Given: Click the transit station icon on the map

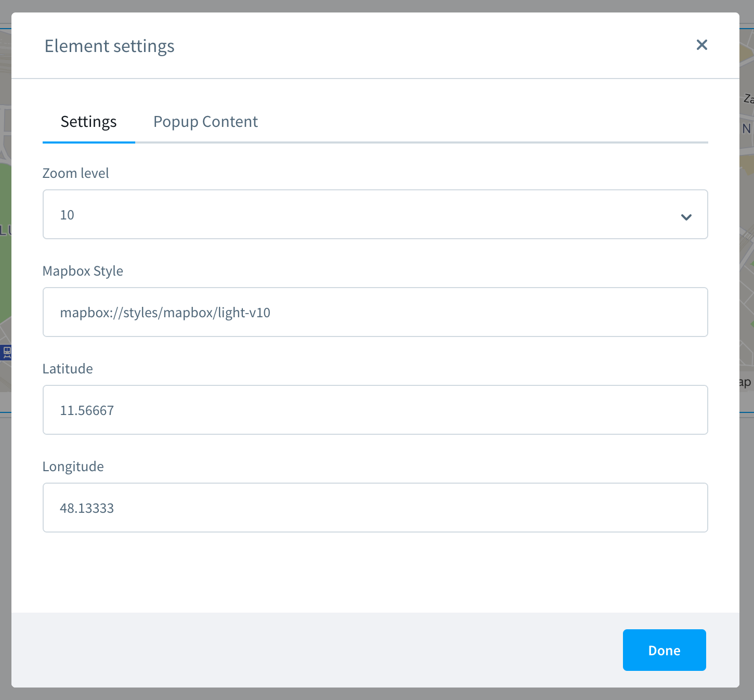Looking at the screenshot, I should click(x=6, y=352).
